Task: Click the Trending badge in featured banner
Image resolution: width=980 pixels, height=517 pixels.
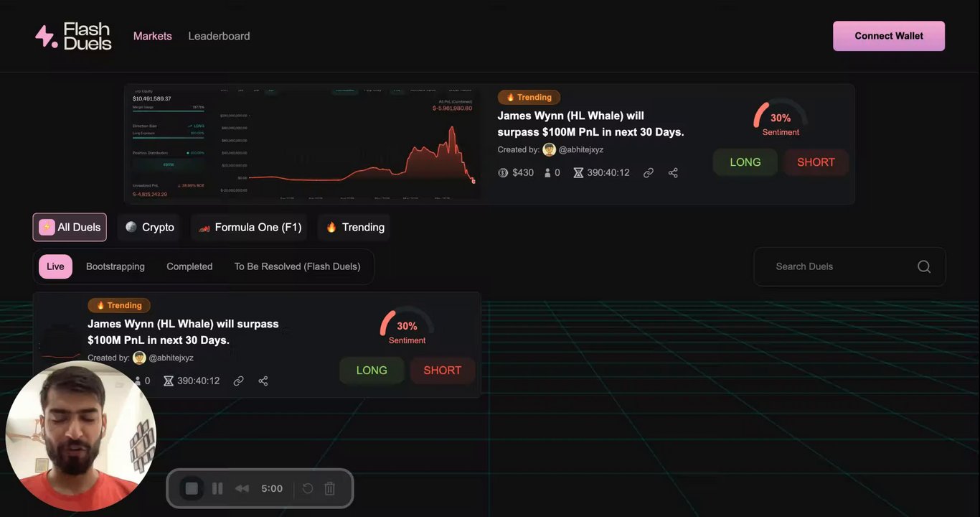Action: tap(529, 97)
